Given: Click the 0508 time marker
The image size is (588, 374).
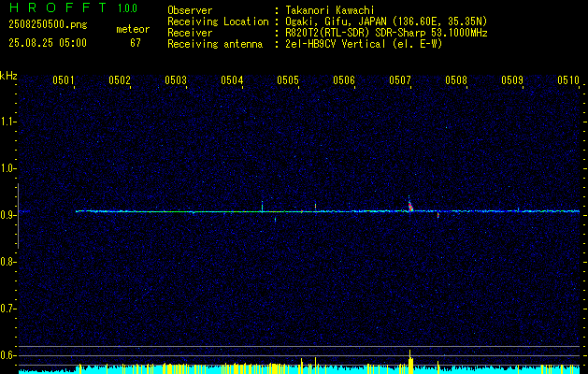Looking at the screenshot, I should tap(456, 79).
